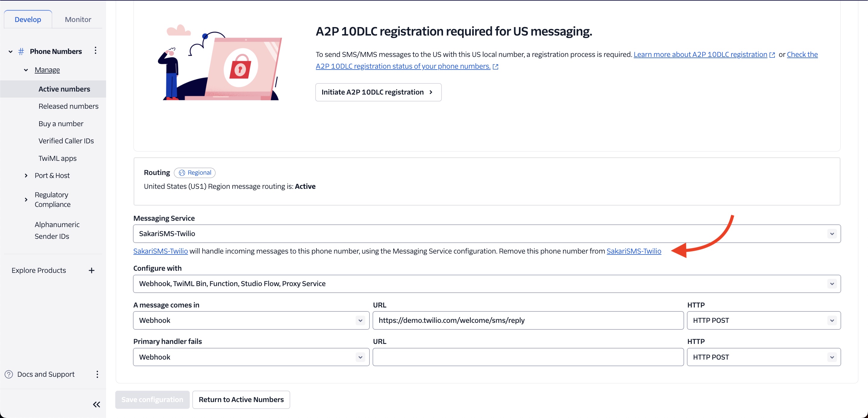
Task: Collapse sidebar with double-chevron icon
Action: coord(96,404)
